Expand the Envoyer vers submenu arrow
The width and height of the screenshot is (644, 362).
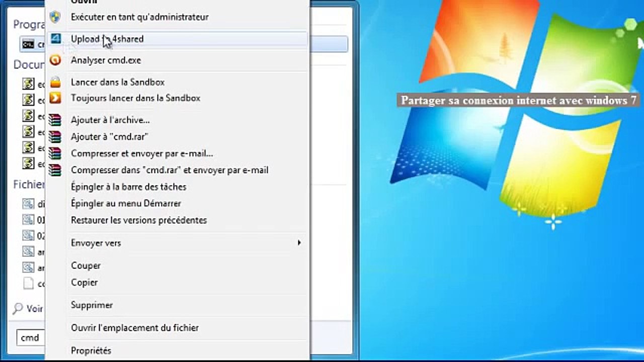299,243
